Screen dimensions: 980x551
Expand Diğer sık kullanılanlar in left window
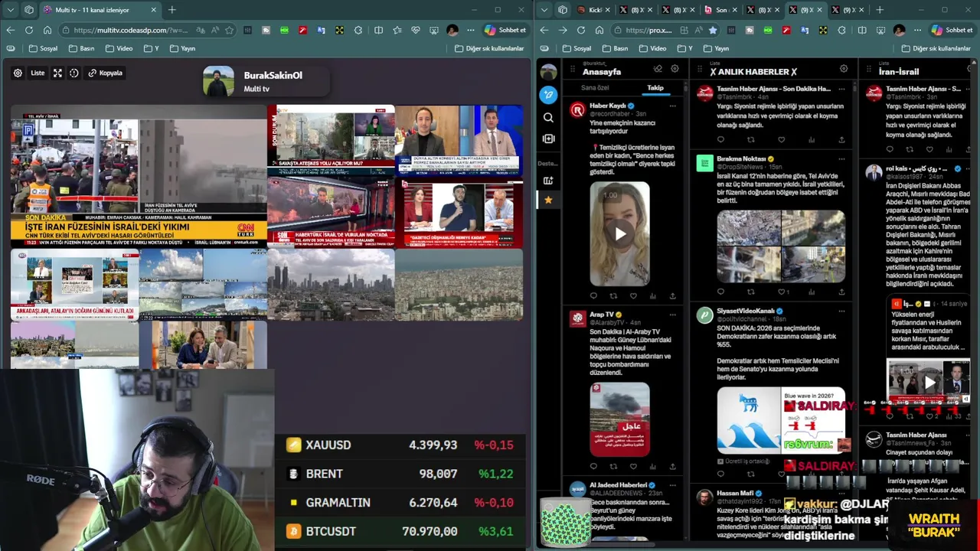pyautogui.click(x=489, y=48)
